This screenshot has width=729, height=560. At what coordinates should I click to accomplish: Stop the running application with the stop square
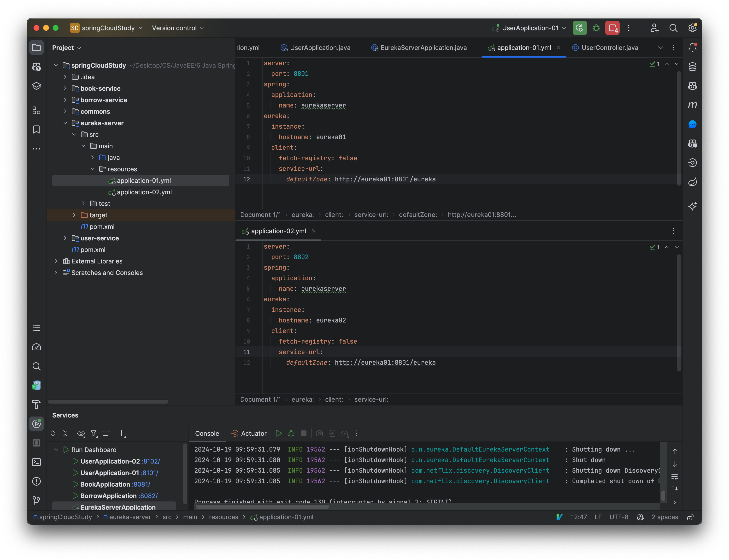tap(304, 433)
